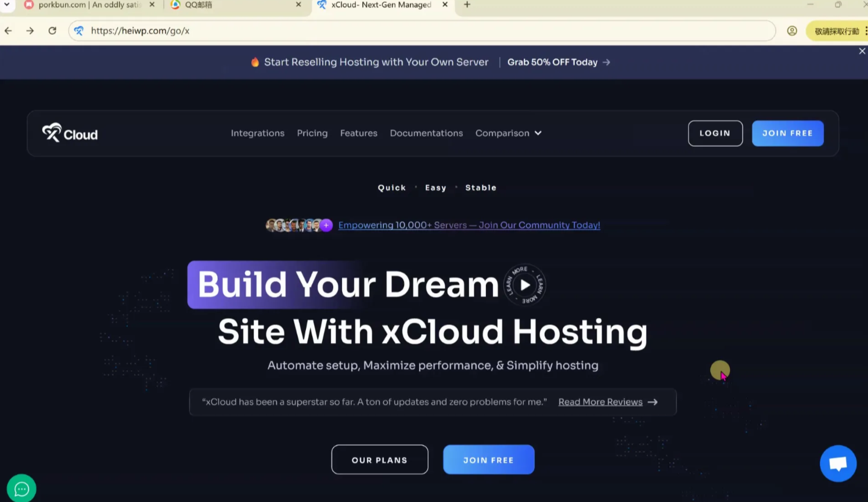The width and height of the screenshot is (868, 502).
Task: Dismiss the promo banner with X
Action: (x=862, y=51)
